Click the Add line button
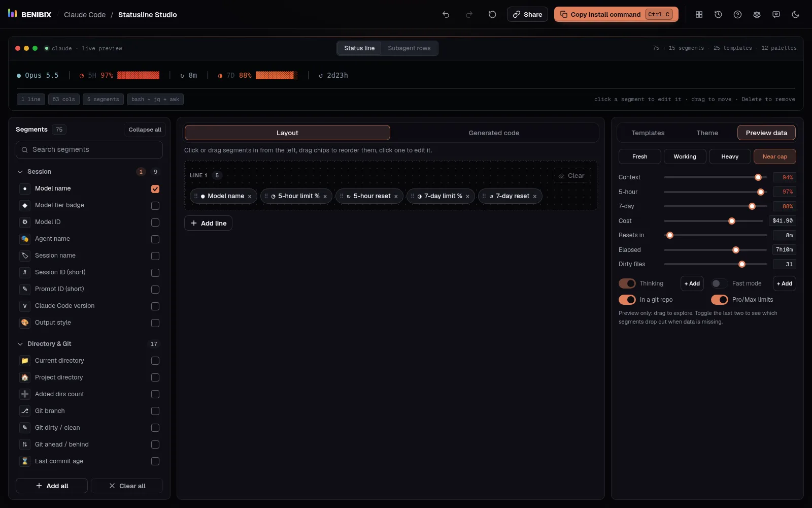Screen dimensions: 812x508 tap(208, 223)
